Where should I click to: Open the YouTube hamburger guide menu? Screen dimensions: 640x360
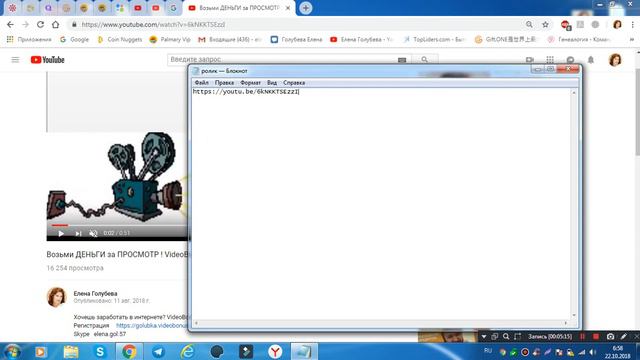[15, 60]
